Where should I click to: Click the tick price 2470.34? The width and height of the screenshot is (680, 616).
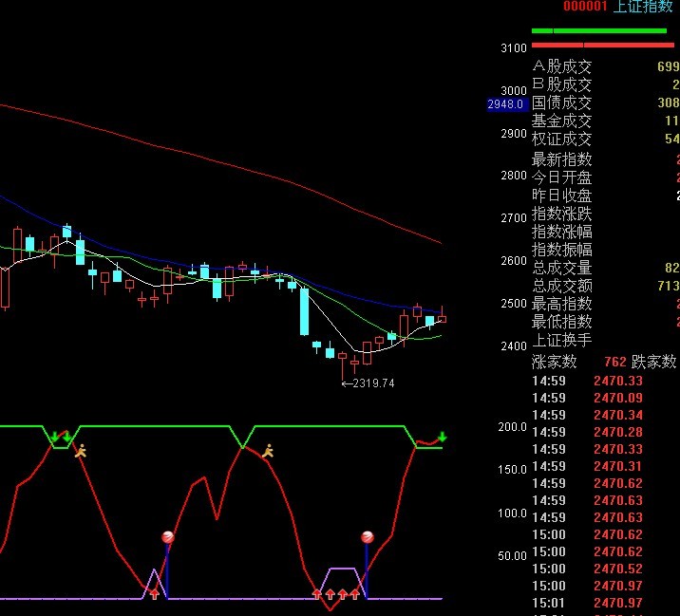coord(618,415)
